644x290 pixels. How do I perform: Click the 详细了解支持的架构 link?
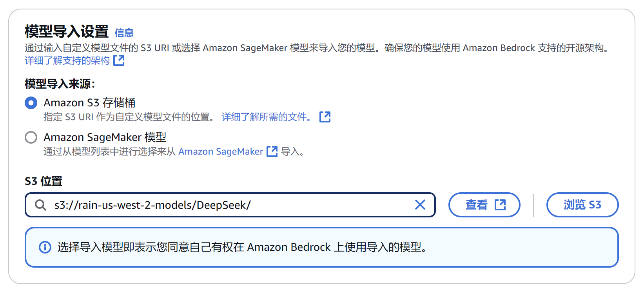pos(67,60)
